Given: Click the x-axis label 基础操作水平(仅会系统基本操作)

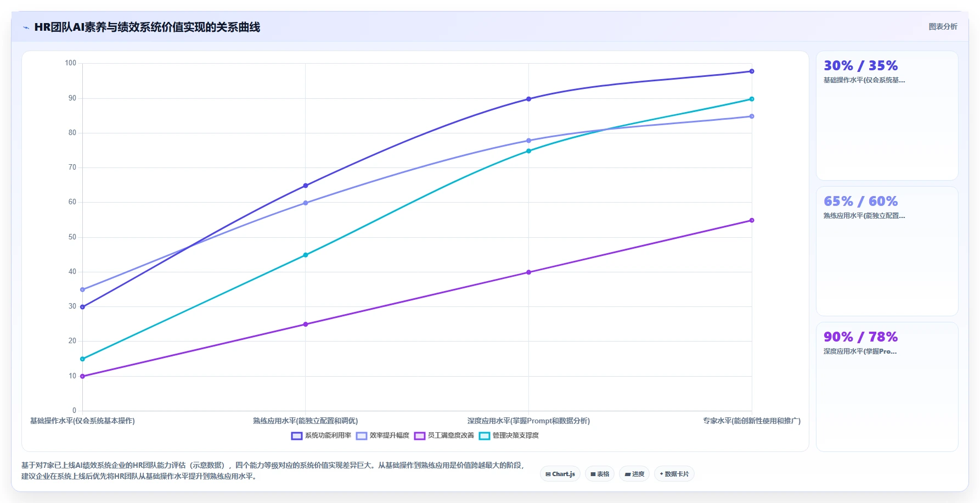Looking at the screenshot, I should point(82,421).
